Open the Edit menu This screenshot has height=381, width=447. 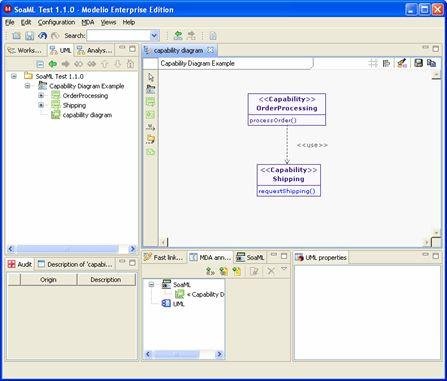point(26,22)
